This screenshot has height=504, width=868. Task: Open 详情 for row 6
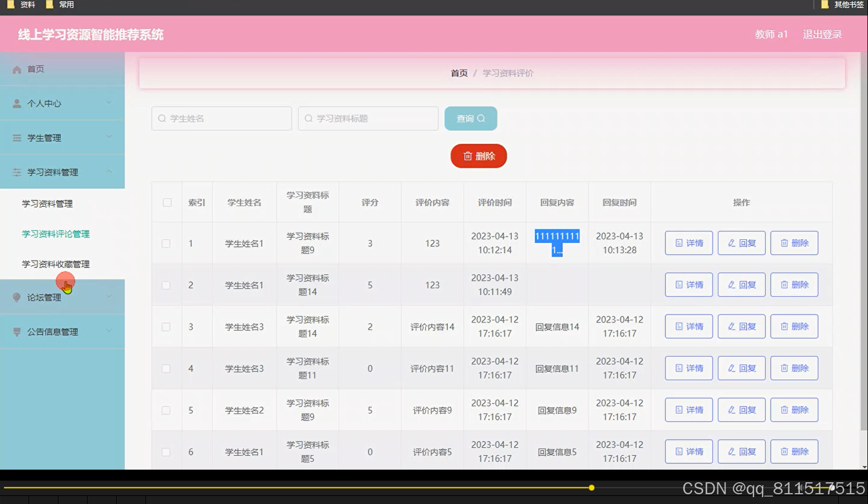pos(689,451)
